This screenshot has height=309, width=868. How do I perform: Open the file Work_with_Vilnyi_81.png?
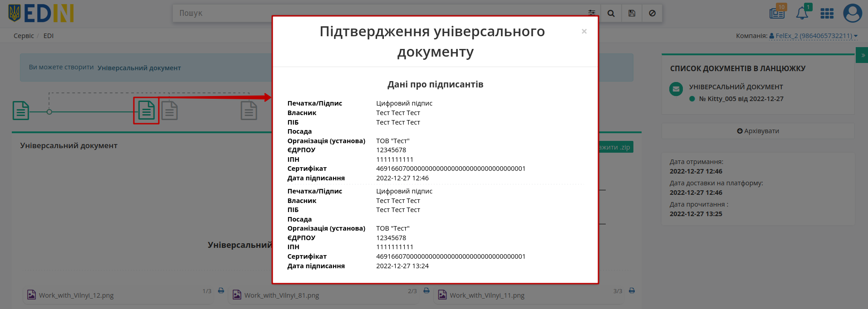[x=282, y=295]
